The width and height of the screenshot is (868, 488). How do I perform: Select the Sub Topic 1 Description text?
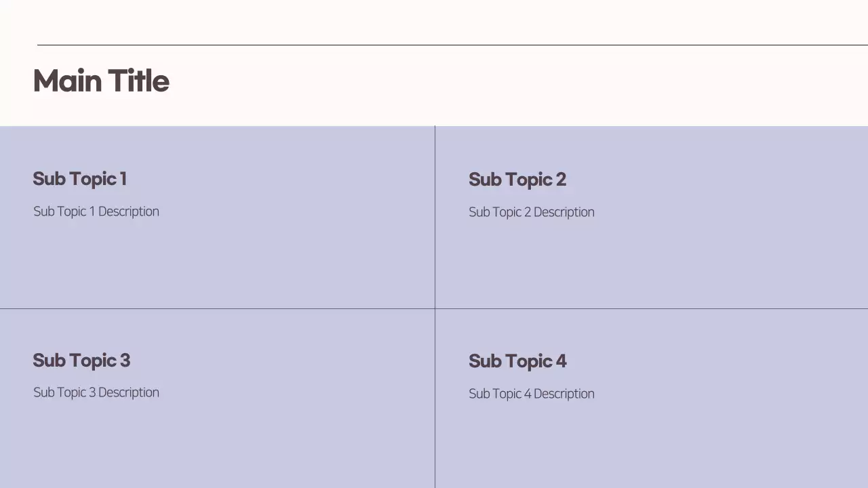coord(96,211)
